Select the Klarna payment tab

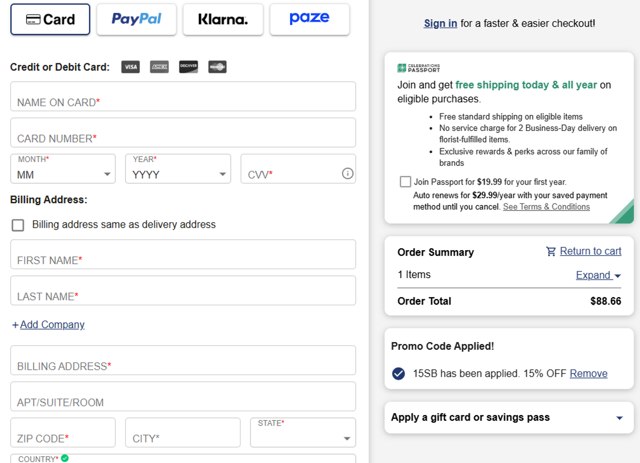coord(223,19)
